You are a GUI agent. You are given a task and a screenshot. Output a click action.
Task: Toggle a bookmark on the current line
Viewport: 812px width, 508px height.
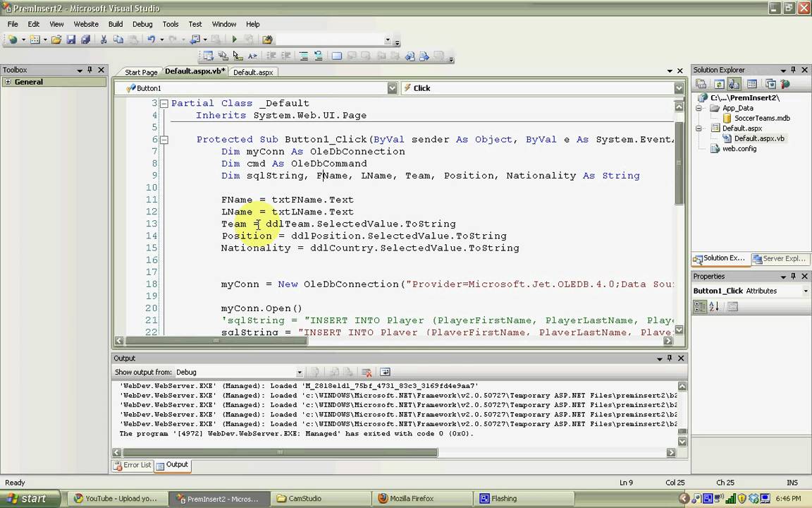click(x=337, y=56)
